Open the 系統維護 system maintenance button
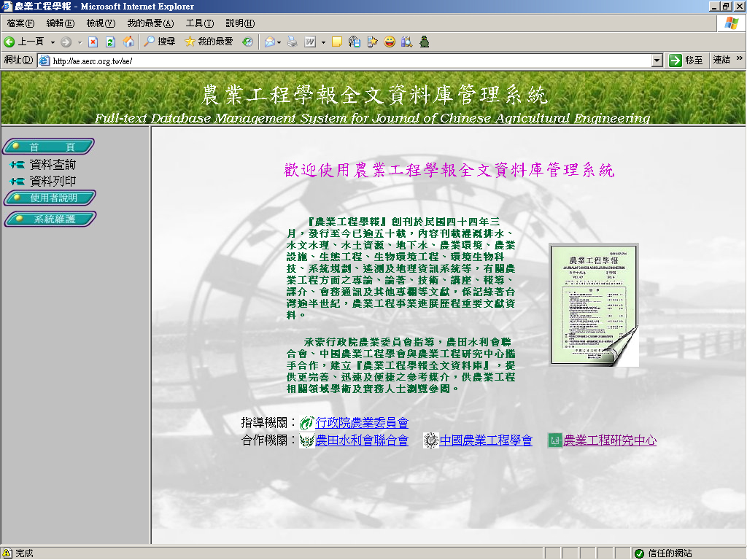 pos(50,219)
